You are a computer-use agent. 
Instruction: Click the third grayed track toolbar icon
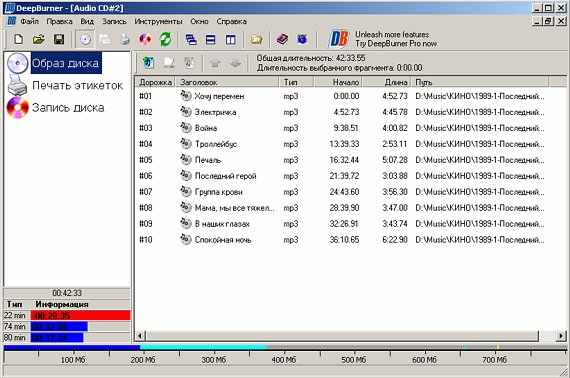[x=189, y=63]
